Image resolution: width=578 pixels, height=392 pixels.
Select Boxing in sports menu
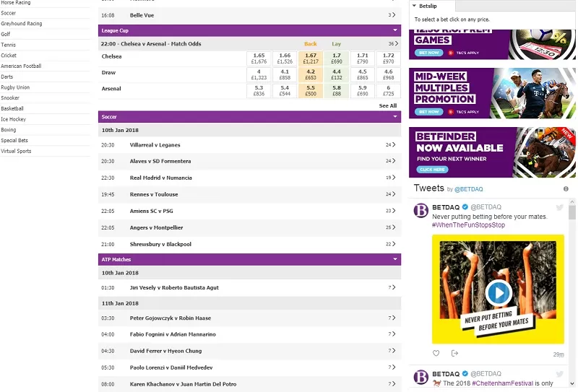click(x=9, y=130)
